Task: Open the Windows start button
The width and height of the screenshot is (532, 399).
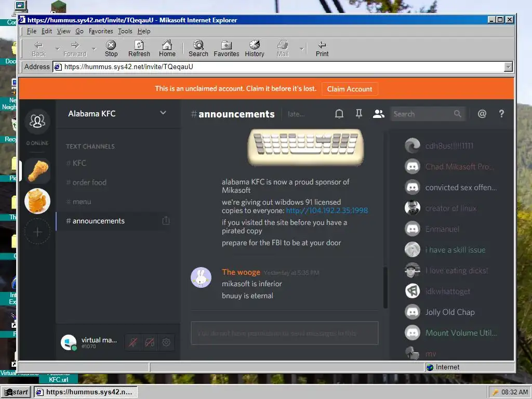Action: coord(16,392)
